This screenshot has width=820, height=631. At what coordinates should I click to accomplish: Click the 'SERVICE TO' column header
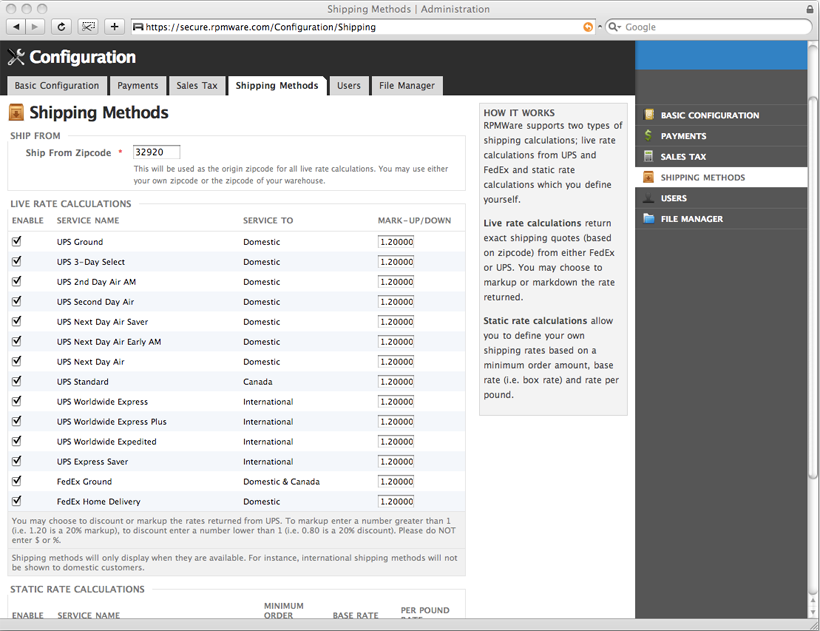click(268, 221)
